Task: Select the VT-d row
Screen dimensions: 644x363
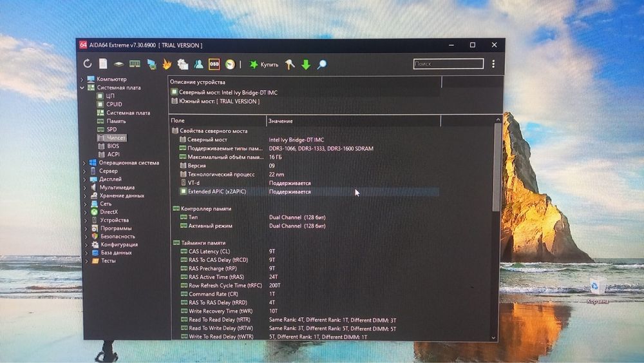Action: point(309,183)
